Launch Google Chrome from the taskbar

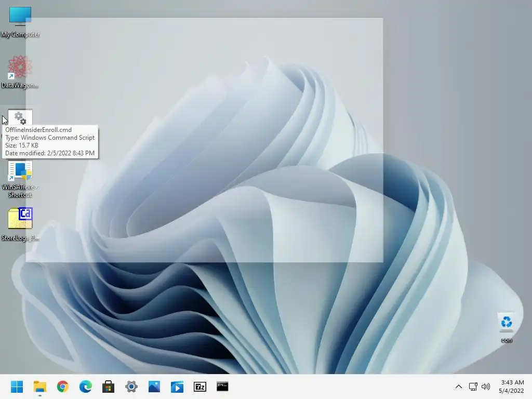coord(63,387)
